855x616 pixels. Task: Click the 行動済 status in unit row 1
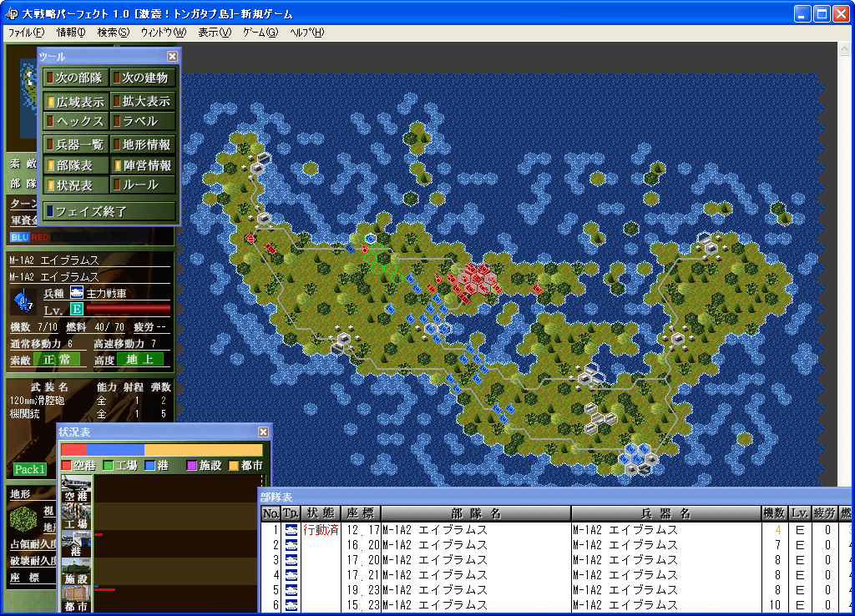click(x=321, y=530)
